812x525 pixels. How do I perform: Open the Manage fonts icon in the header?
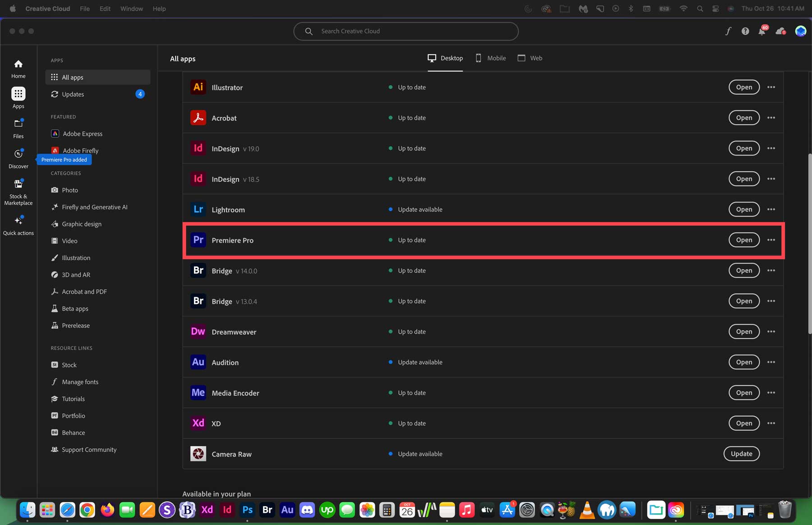pos(728,31)
